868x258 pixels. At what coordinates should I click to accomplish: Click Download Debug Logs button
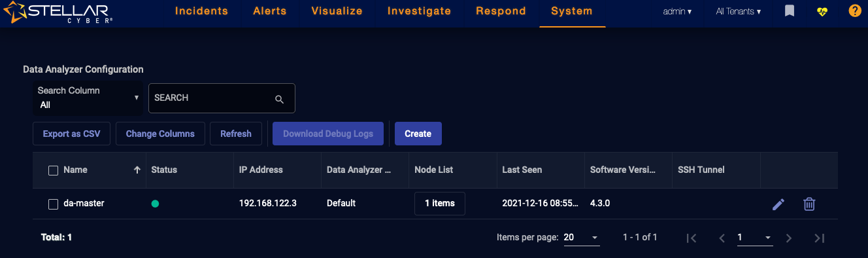point(328,134)
